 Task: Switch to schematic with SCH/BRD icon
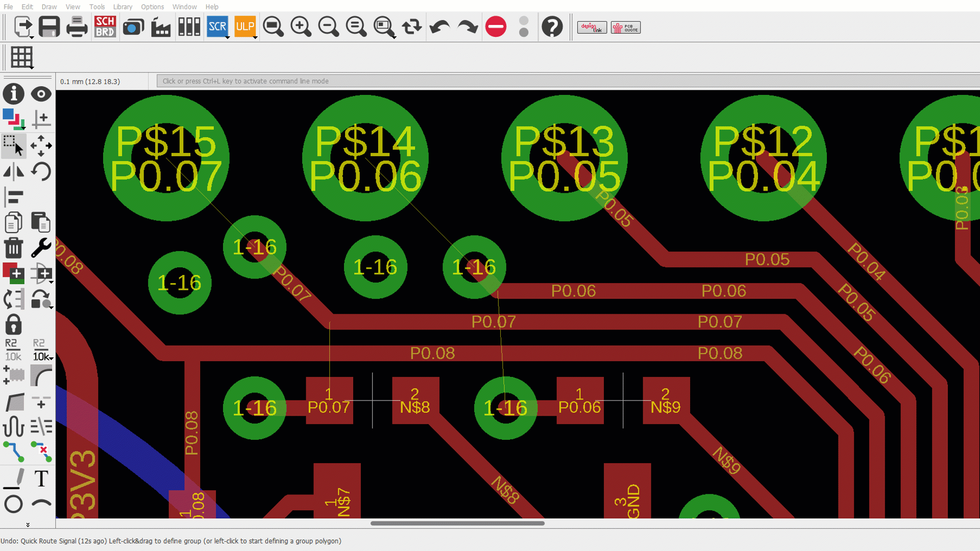pyautogui.click(x=105, y=27)
